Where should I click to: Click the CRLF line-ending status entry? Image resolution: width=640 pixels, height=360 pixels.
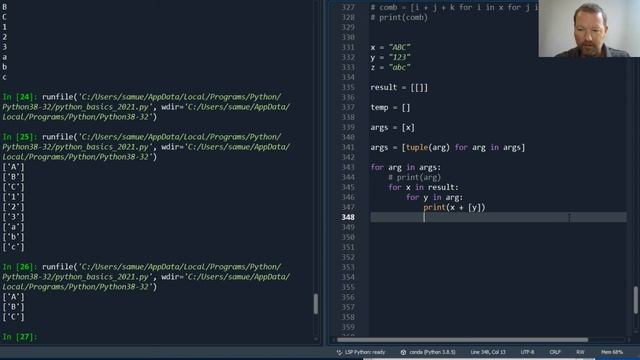[555, 352]
